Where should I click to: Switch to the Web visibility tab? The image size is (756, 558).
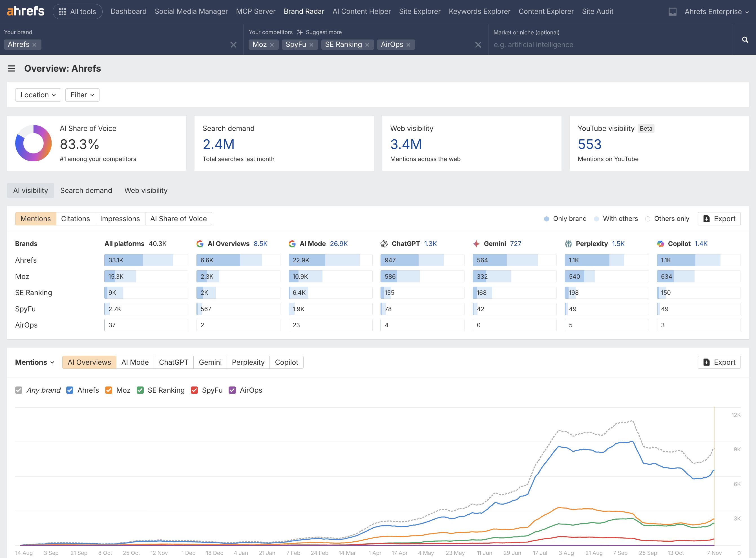pos(146,190)
